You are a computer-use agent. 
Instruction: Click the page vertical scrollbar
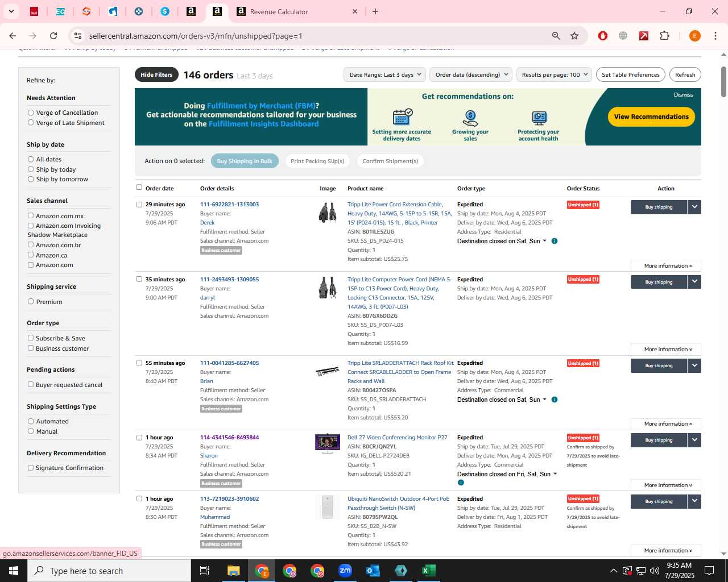pos(723,82)
